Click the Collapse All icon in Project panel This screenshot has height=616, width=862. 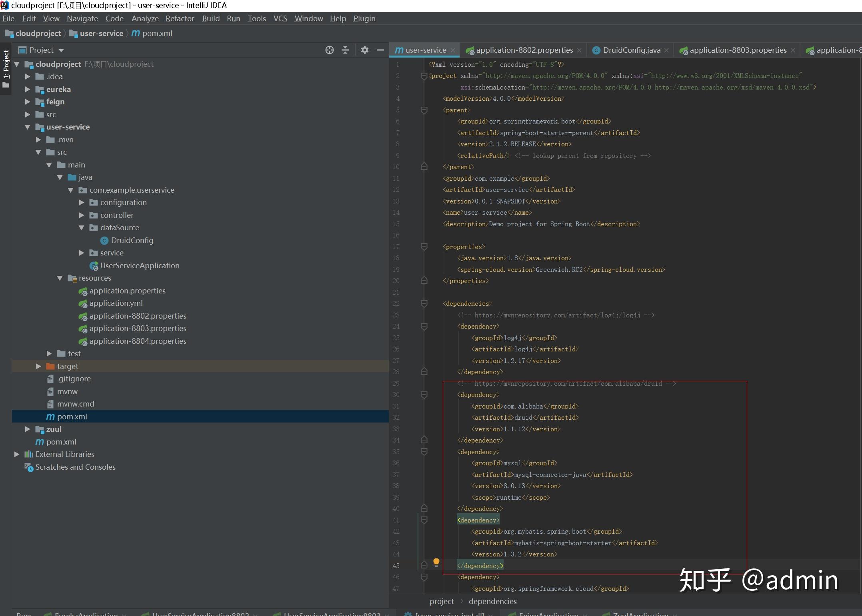pyautogui.click(x=345, y=50)
